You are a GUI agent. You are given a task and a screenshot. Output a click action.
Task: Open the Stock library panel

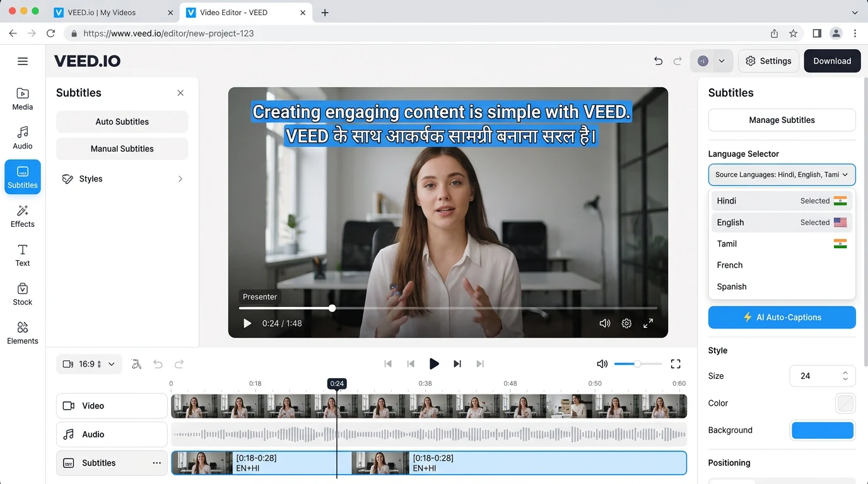pos(23,294)
